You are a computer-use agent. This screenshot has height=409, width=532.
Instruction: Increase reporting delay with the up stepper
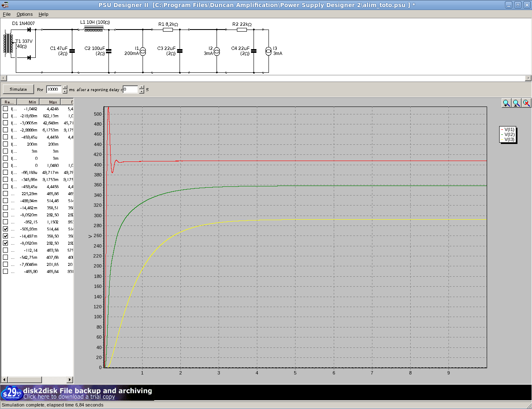142,87
